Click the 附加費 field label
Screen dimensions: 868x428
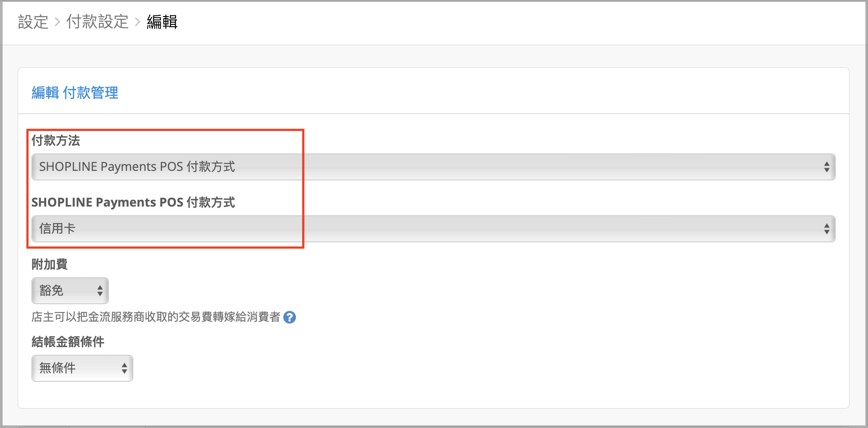point(50,264)
